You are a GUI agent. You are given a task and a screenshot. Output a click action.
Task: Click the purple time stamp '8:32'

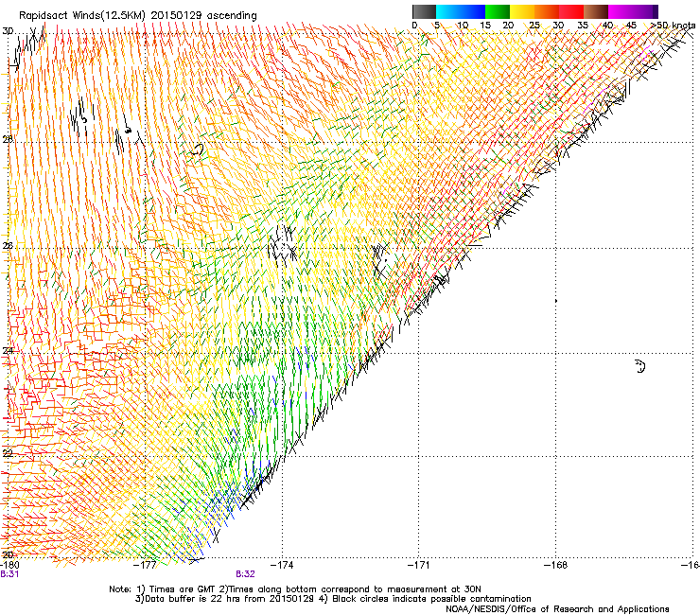tap(246, 574)
